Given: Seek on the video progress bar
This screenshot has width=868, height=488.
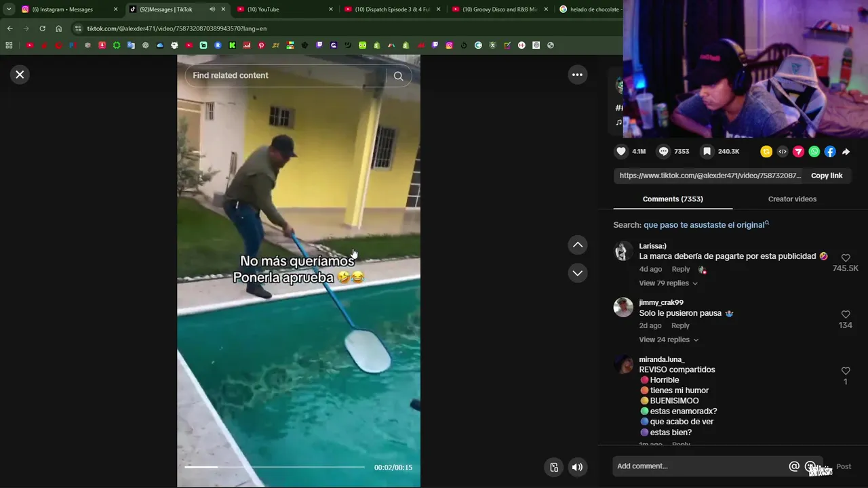Looking at the screenshot, I should [x=275, y=467].
